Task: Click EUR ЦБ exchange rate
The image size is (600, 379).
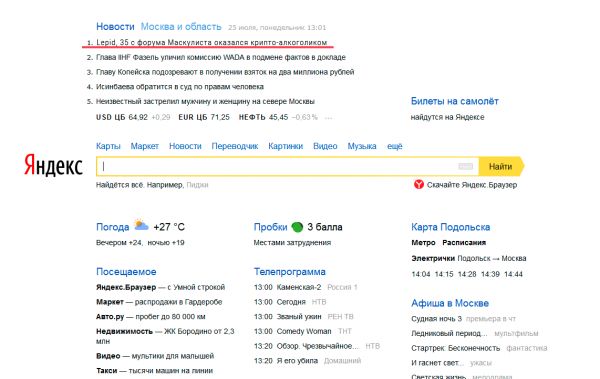Action: coord(204,117)
